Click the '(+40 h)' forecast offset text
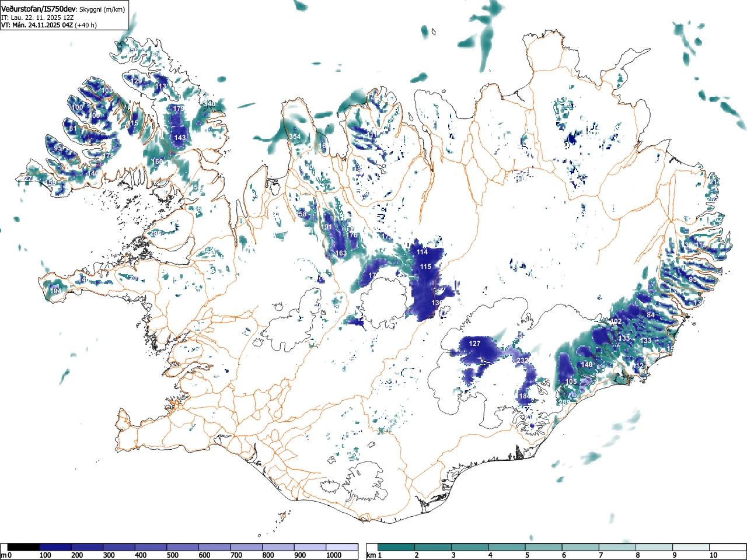This screenshot has height=560, width=747. pyautogui.click(x=86, y=25)
